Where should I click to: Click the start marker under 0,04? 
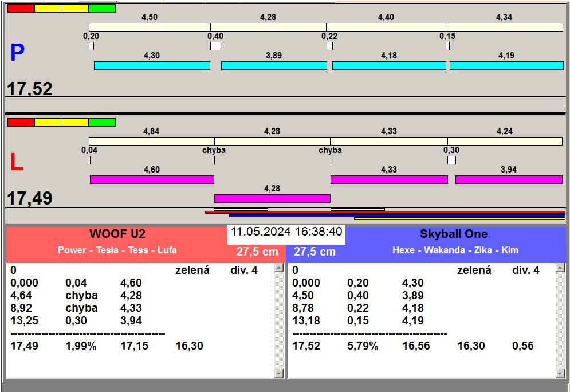click(x=90, y=160)
